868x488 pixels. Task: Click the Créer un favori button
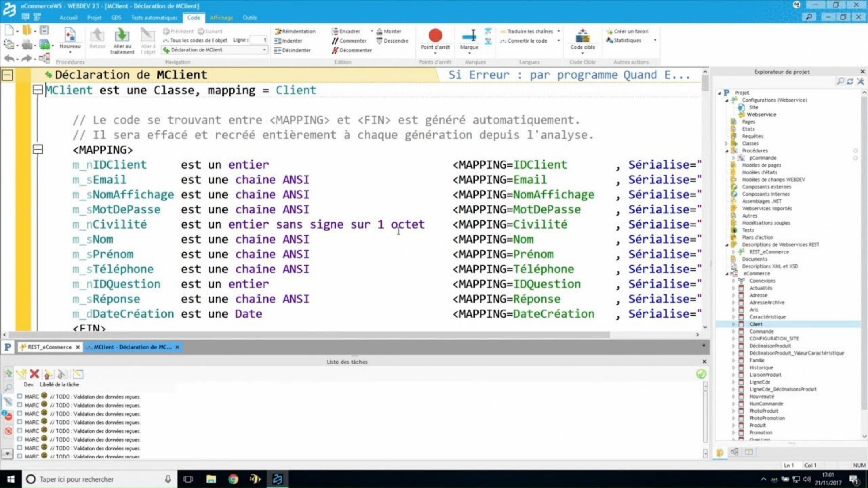pos(627,31)
